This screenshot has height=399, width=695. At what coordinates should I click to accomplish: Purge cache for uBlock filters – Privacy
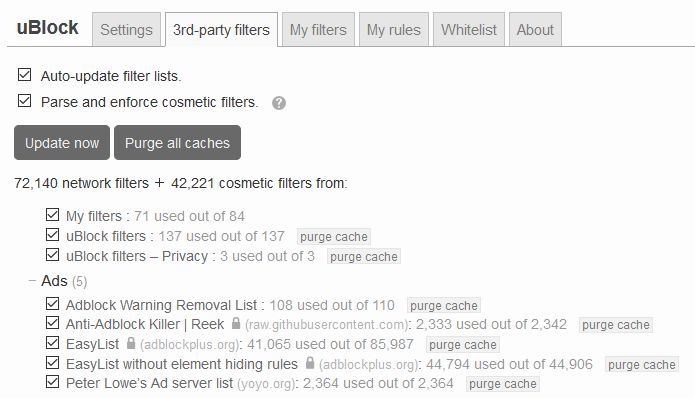pyautogui.click(x=363, y=257)
